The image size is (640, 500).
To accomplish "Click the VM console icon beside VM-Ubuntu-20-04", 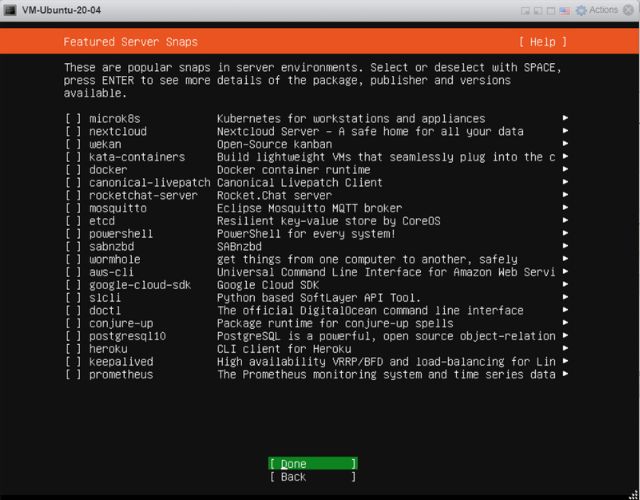I will tap(10, 10).
